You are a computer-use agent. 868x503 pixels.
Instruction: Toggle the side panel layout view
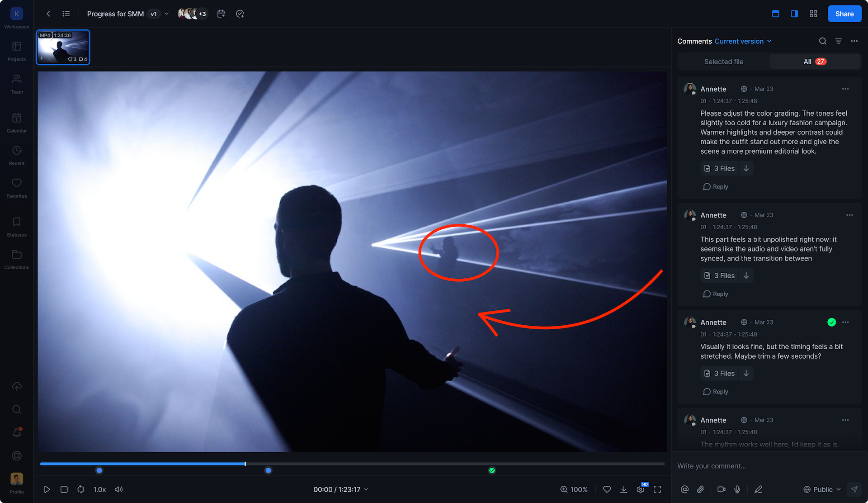794,14
